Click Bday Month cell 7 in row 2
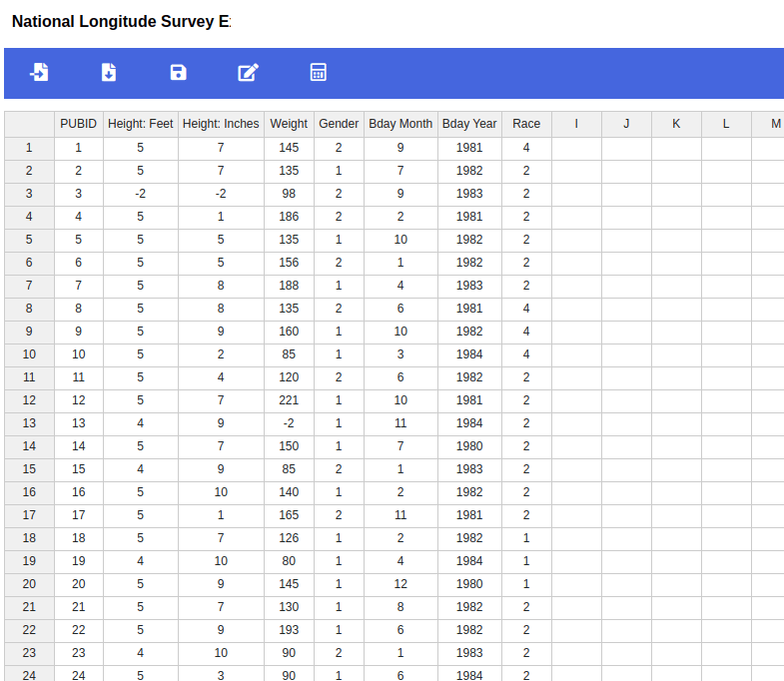The width and height of the screenshot is (784, 681). (400, 171)
